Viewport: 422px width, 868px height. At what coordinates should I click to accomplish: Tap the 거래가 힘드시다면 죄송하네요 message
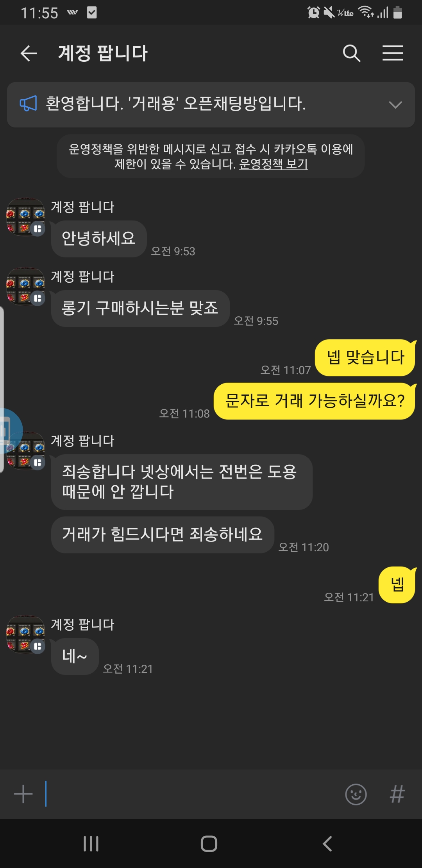click(x=163, y=534)
